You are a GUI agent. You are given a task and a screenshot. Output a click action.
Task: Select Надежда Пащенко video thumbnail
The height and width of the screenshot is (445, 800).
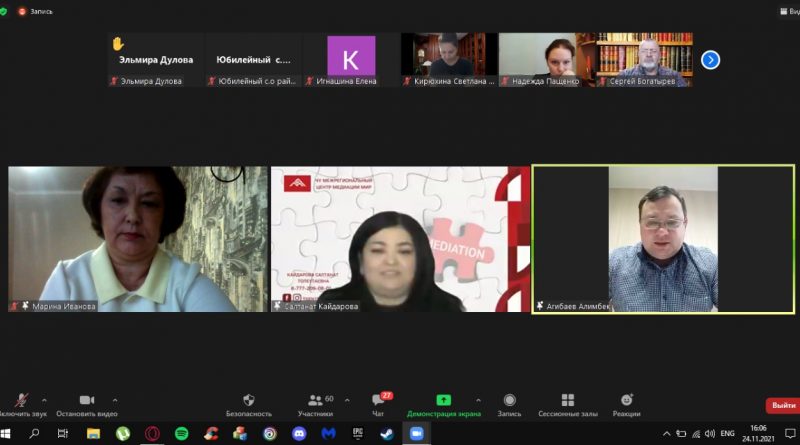point(546,60)
